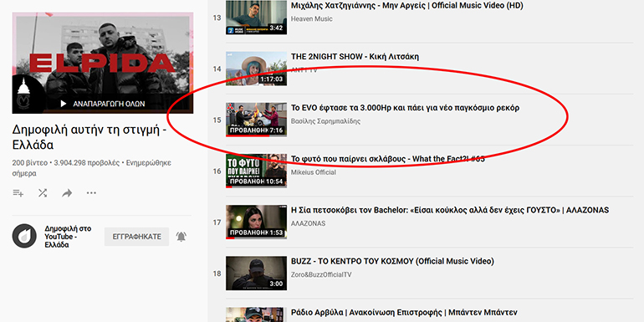
Task: Click playlist stats 200 βίντεο text
Action: pos(29,163)
